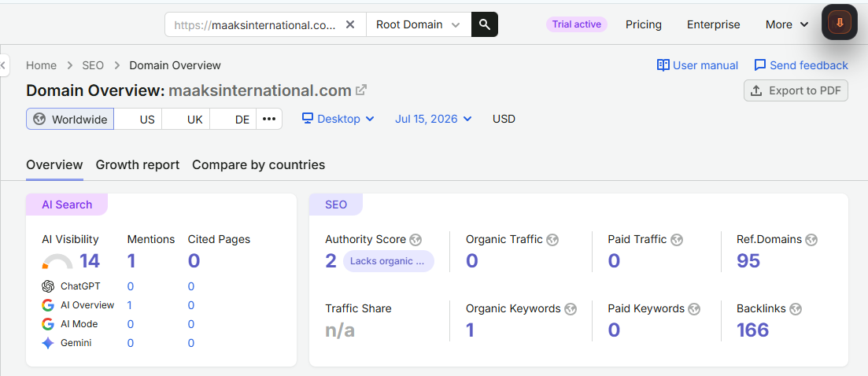Select the DE database
Viewport: 868px width, 376px height.
point(233,119)
